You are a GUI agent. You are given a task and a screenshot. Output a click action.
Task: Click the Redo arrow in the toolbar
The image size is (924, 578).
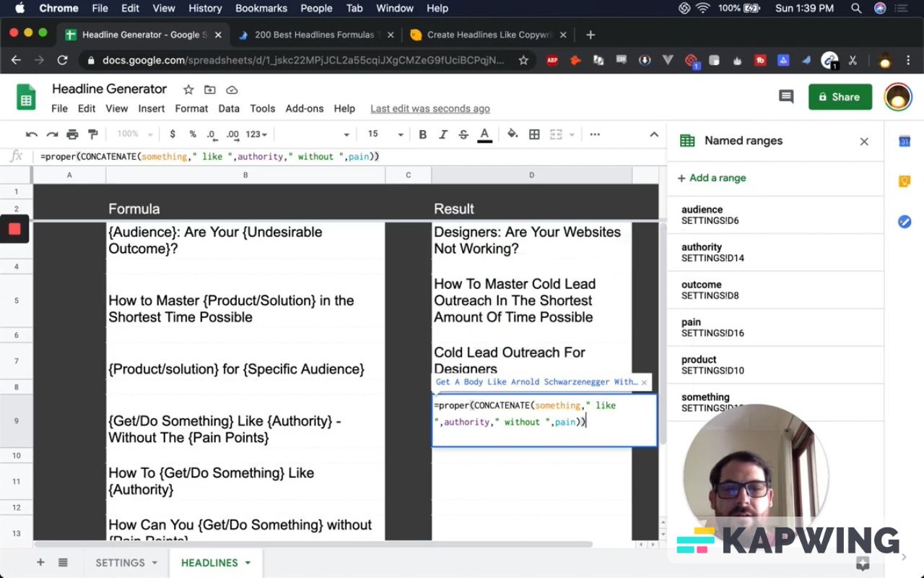point(52,134)
